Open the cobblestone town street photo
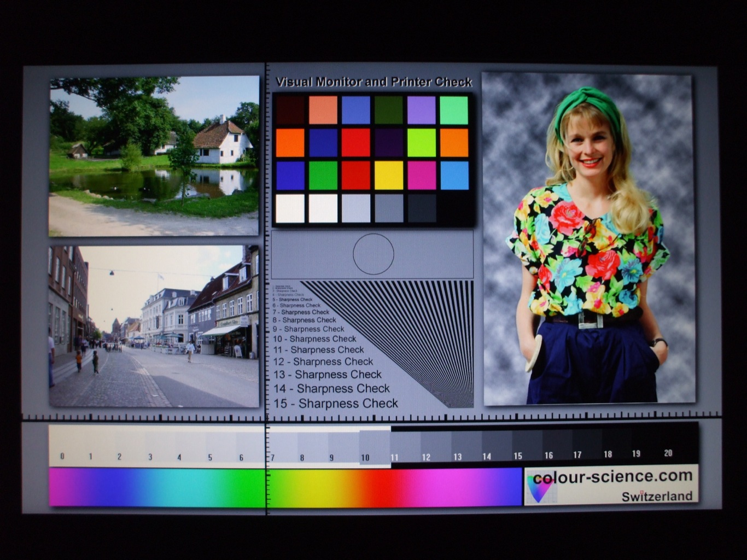747x560 pixels. point(154,326)
